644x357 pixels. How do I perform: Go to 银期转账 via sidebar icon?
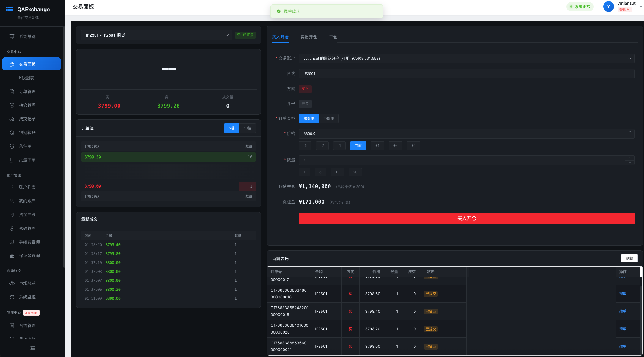pos(27,132)
